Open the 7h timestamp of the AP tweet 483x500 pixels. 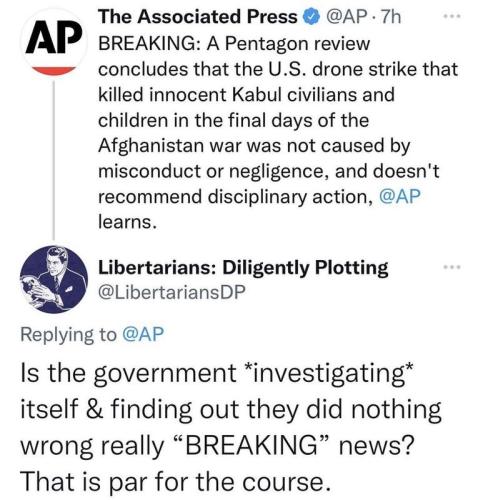(x=390, y=17)
